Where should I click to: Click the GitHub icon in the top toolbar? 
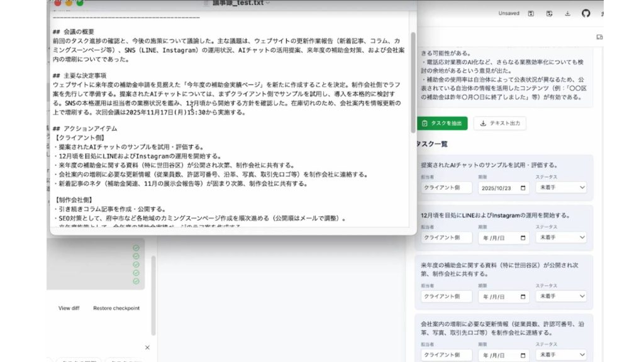[586, 13]
